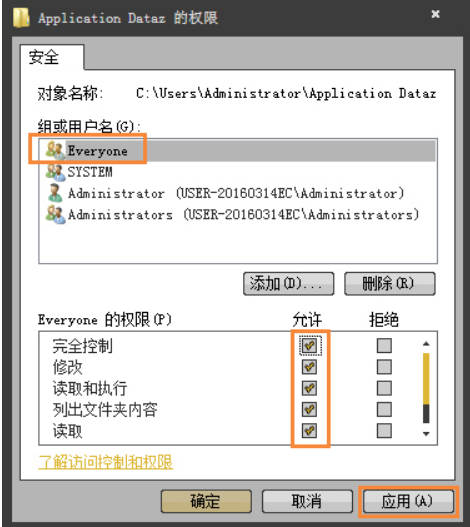
Task: Select the SYSTEM group icon
Action: pyautogui.click(x=55, y=172)
